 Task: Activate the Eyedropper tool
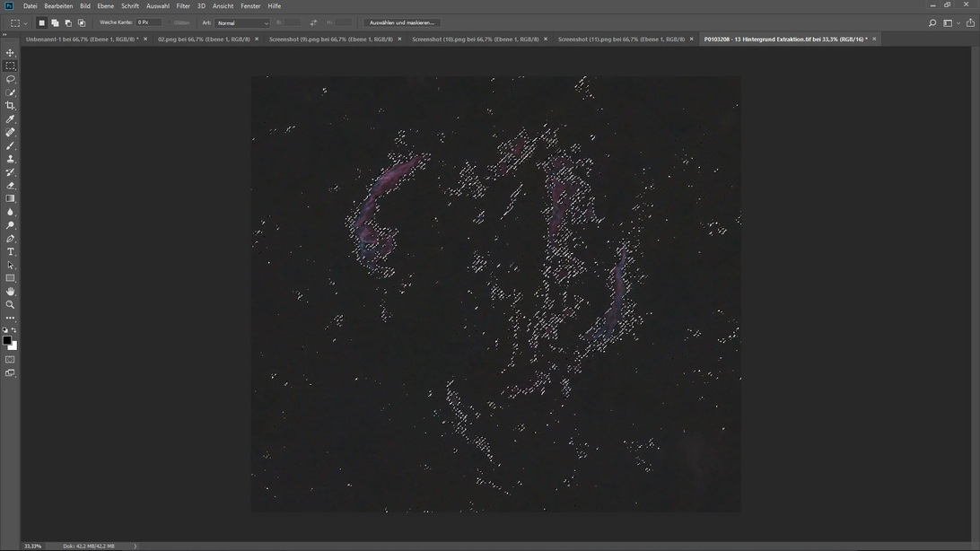coord(11,119)
